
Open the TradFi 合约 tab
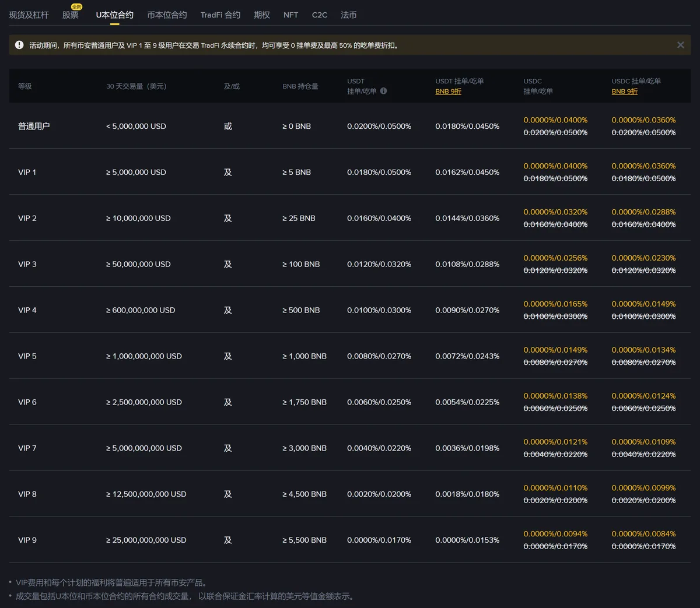coord(220,15)
